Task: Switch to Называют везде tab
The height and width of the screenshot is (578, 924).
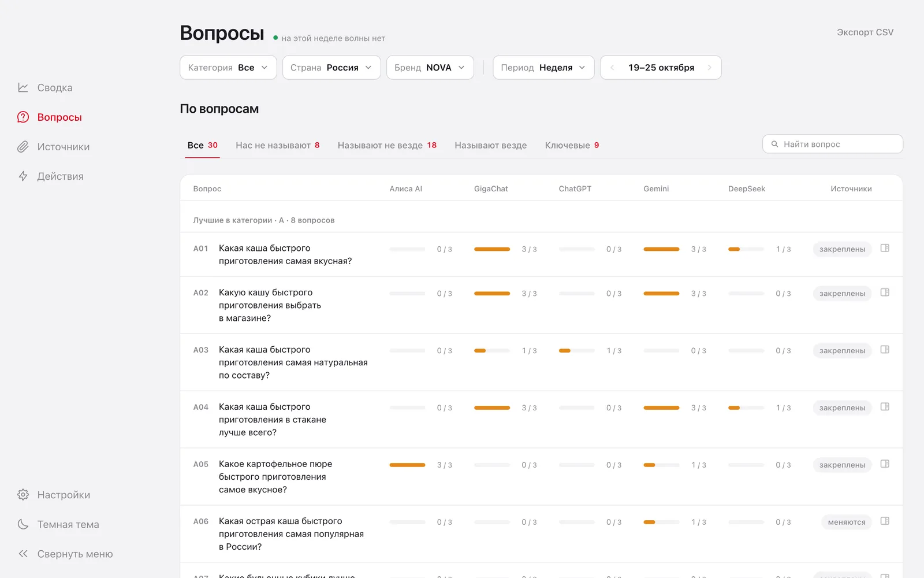Action: (491, 145)
